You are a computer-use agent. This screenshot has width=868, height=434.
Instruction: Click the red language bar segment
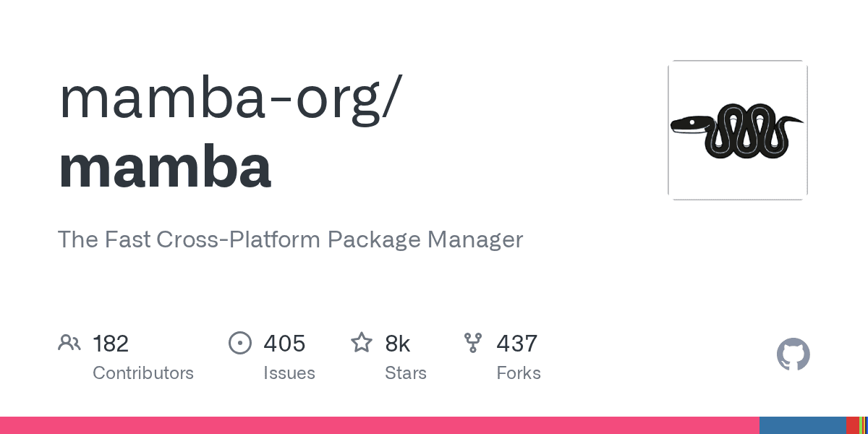852,425
